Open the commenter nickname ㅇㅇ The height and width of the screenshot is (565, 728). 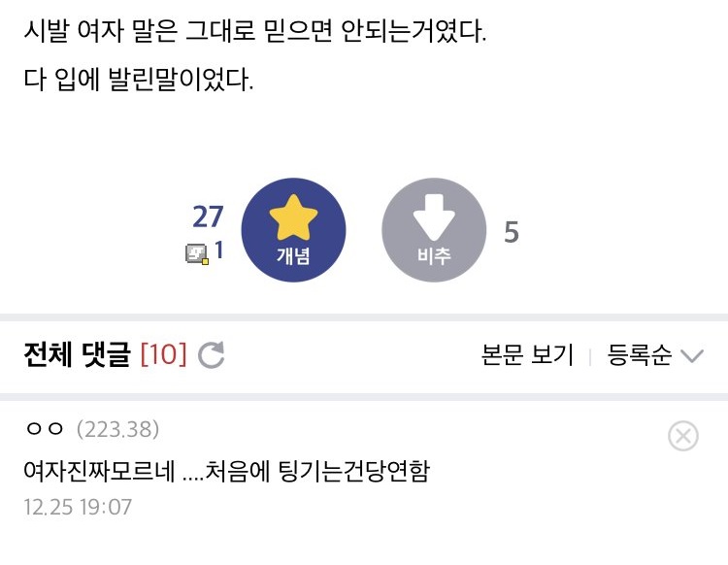click(x=45, y=429)
